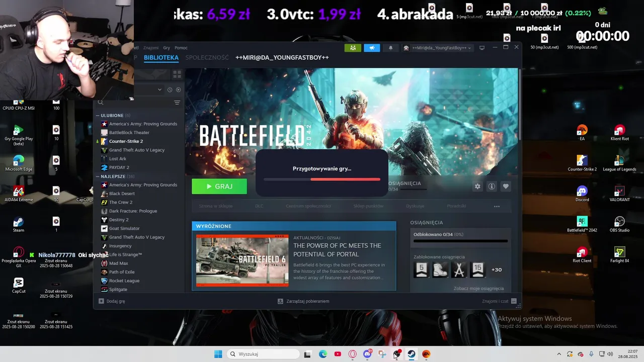Open Steam announcements megaphone icon
Screen dimensions: 644x362
372,48
